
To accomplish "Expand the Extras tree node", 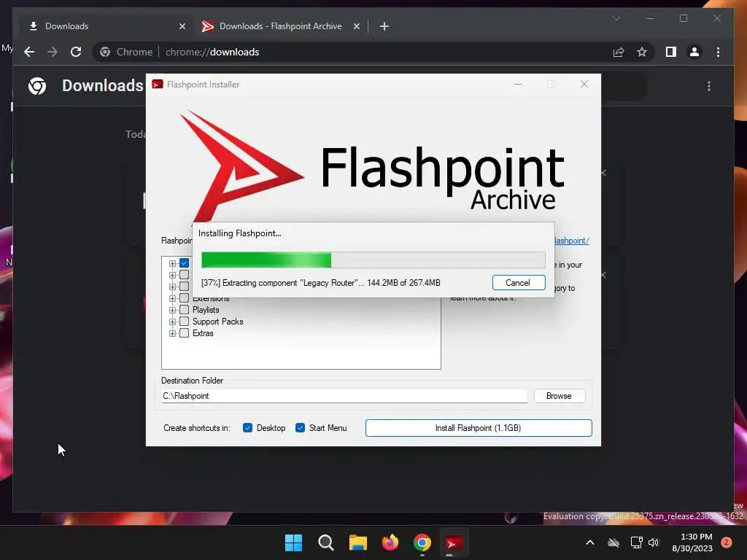I will pyautogui.click(x=172, y=333).
